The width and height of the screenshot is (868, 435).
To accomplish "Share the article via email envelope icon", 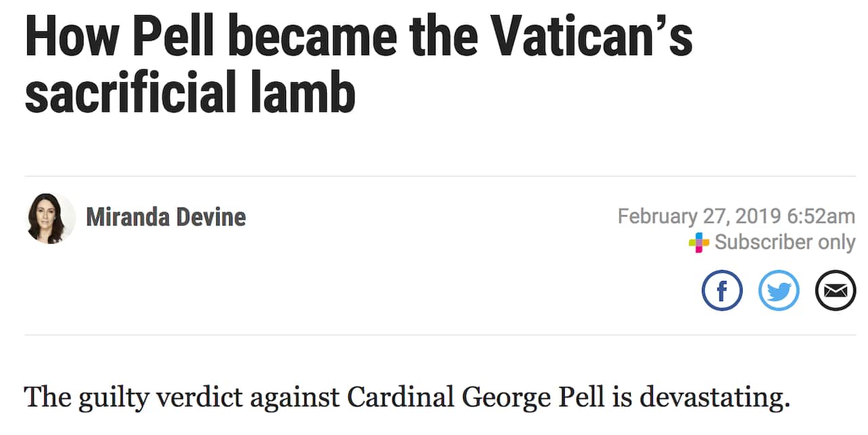I will [835, 290].
